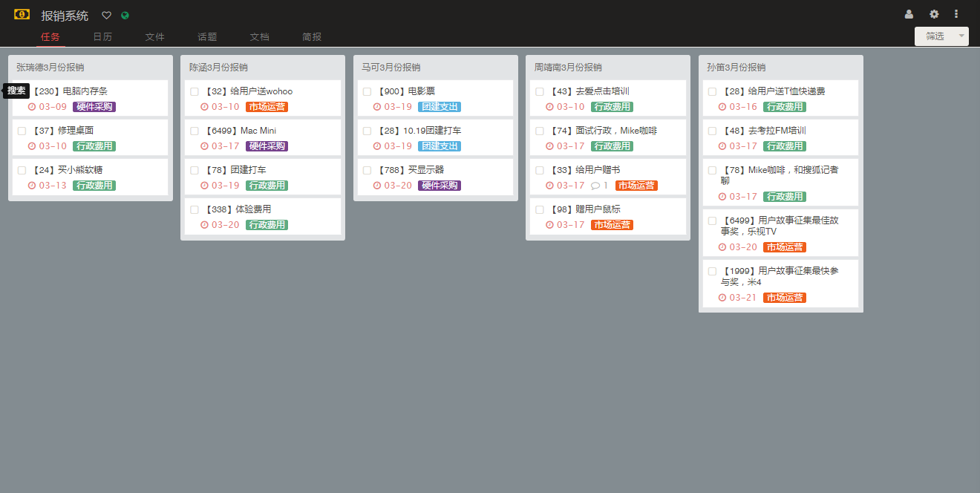Open the 【48】去考拉FM培训 task card
The image size is (980, 493).
[x=780, y=137]
